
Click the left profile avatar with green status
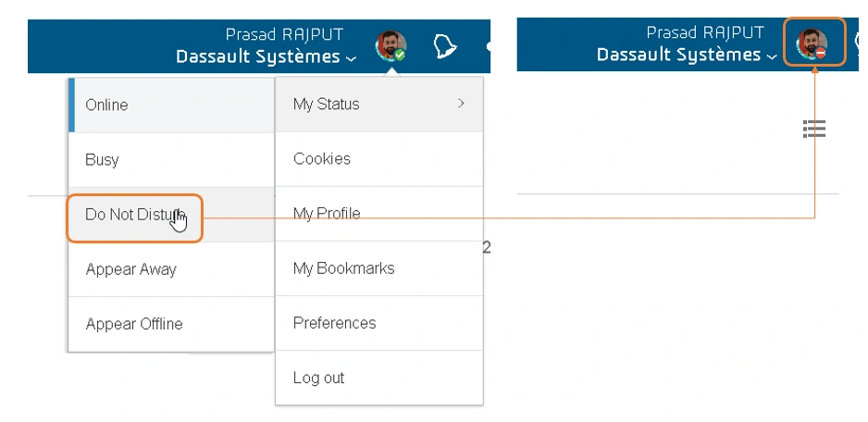391,45
